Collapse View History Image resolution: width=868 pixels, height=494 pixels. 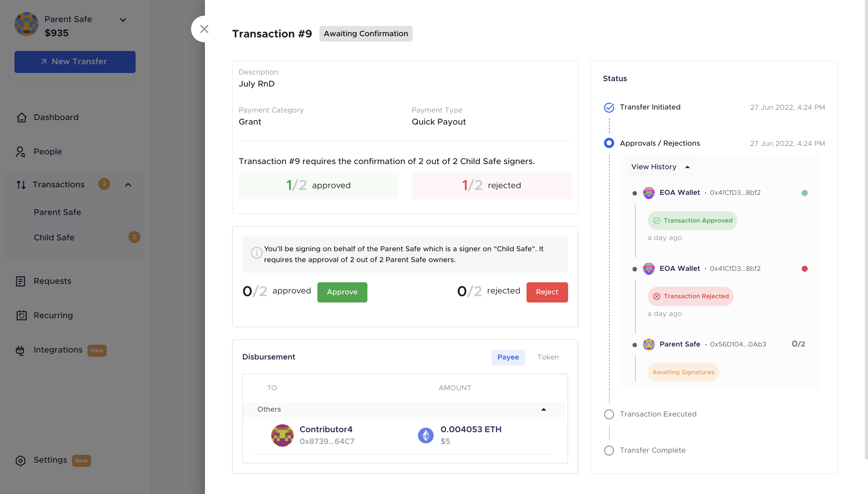coord(661,167)
